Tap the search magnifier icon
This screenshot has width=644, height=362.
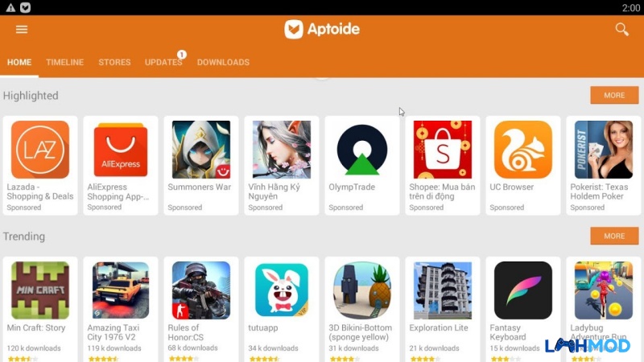click(621, 29)
